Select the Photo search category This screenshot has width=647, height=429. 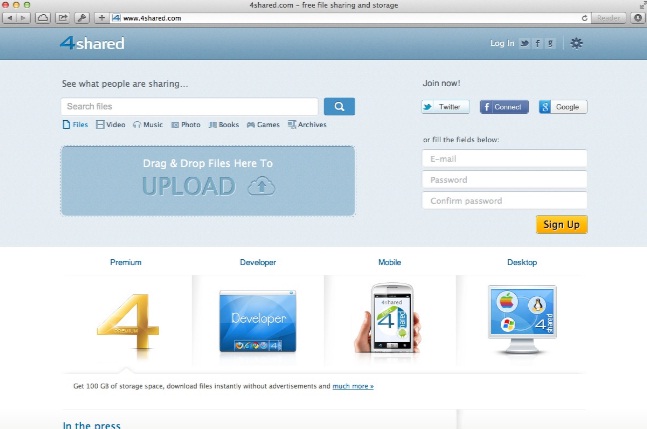coord(186,125)
